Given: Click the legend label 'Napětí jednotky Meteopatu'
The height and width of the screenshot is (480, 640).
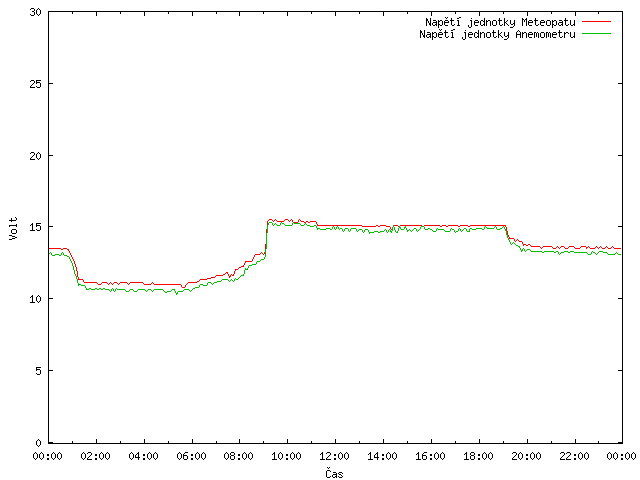Looking at the screenshot, I should pos(500,22).
